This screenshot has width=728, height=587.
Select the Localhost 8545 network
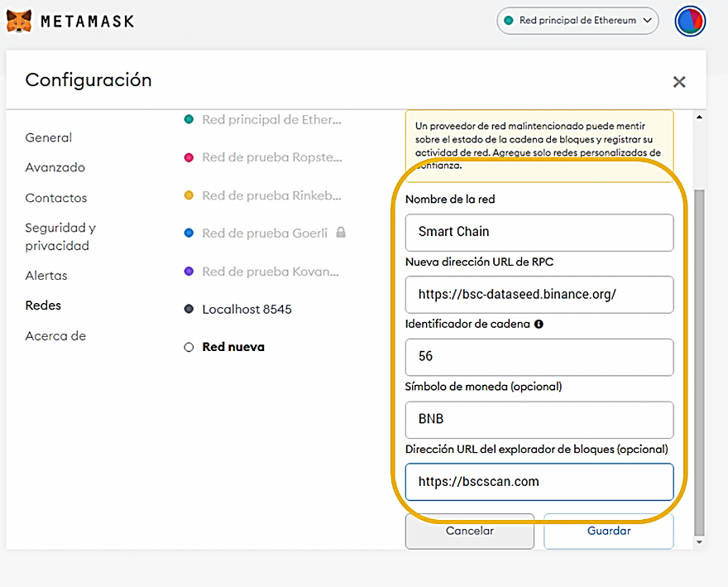coord(238,309)
